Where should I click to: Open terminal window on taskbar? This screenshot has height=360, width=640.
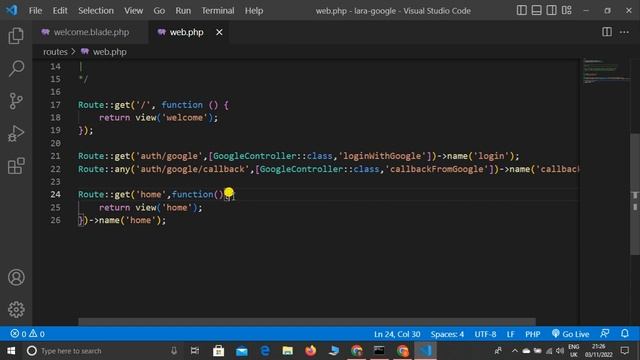pyautogui.click(x=379, y=351)
